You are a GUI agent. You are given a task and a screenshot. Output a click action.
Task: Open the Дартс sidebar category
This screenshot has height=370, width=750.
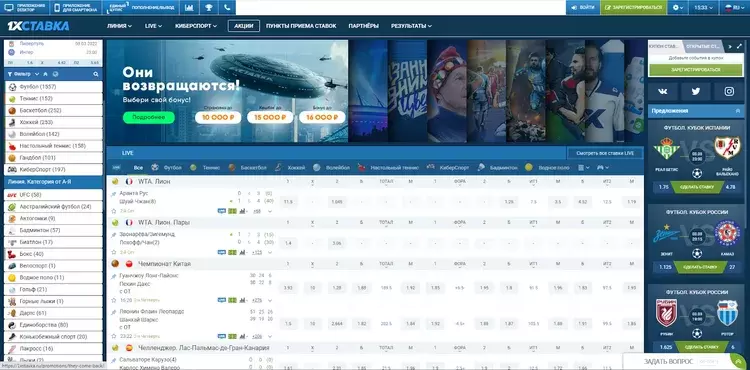pos(54,313)
